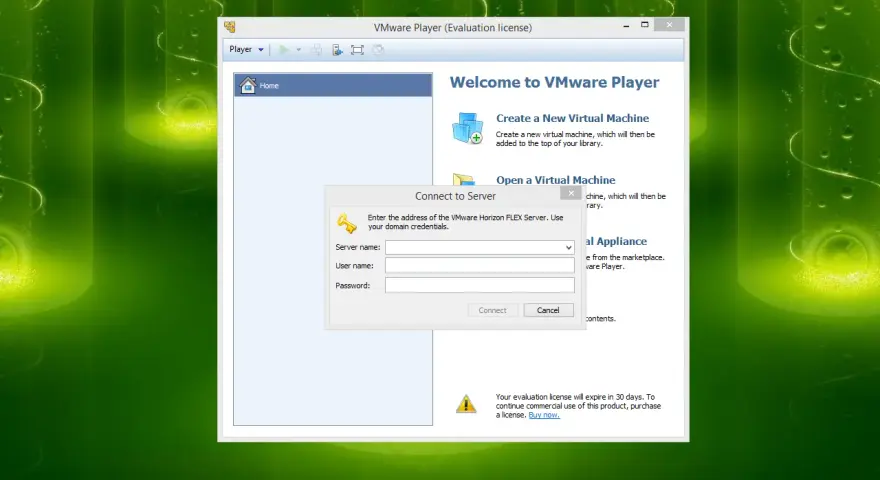Click the Create a New Virtual Machine icon
This screenshot has height=480, width=880.
468,128
